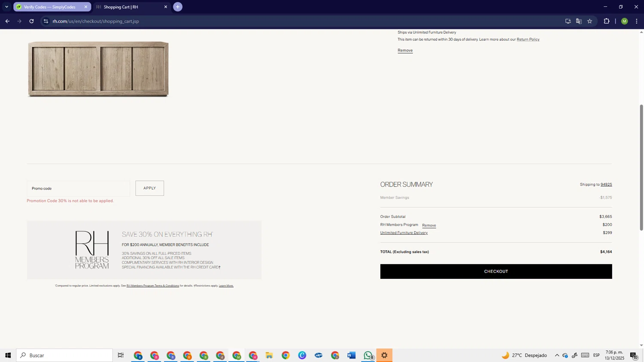Open the sideboard product image

(x=98, y=69)
